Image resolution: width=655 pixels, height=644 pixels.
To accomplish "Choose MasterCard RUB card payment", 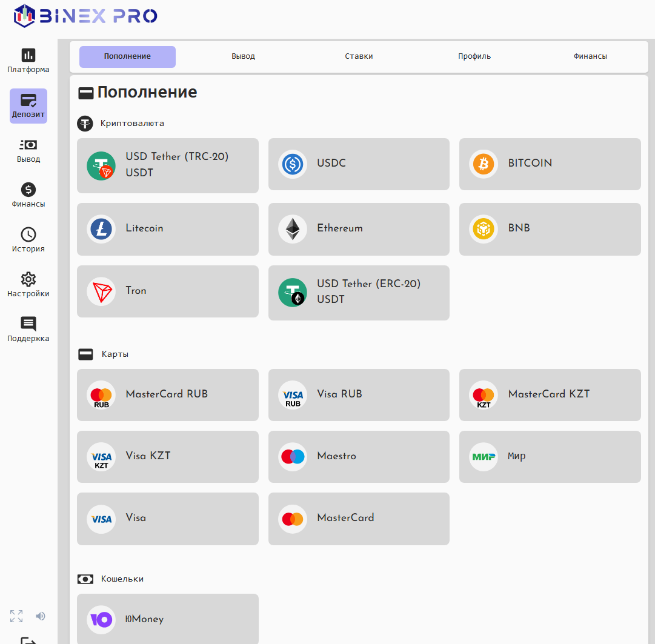I will [x=167, y=395].
